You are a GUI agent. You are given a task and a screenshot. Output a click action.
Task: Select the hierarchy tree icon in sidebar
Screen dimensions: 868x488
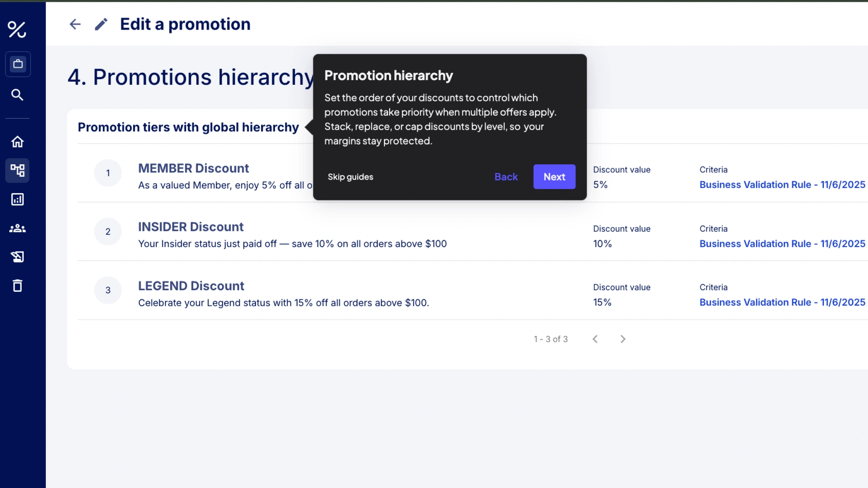coord(17,170)
